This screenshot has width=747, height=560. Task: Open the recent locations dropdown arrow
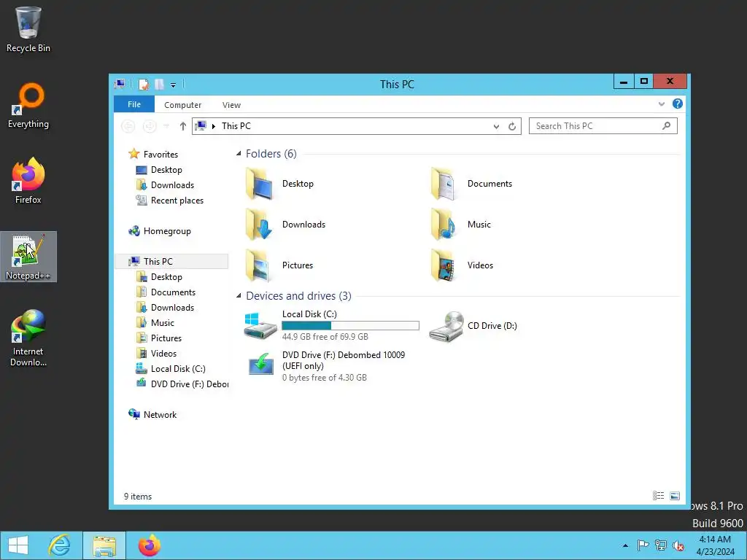coord(166,126)
